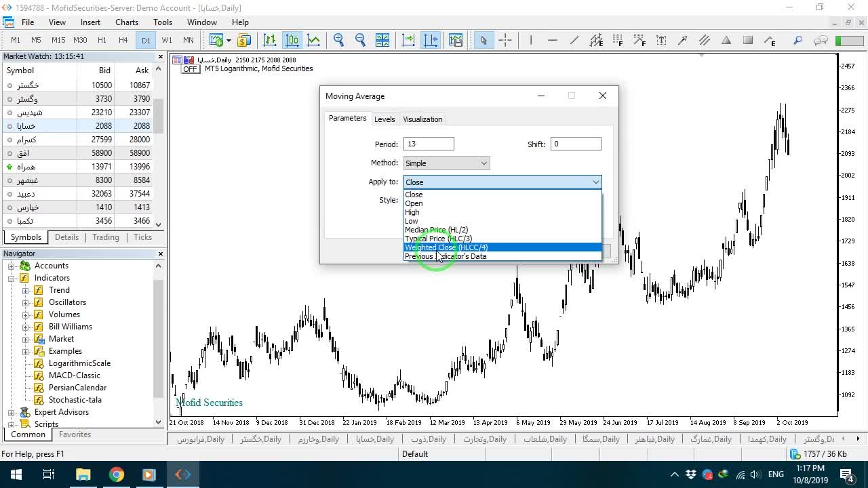The width and height of the screenshot is (868, 488).
Task: Open the chart templates icon
Action: pos(455,40)
